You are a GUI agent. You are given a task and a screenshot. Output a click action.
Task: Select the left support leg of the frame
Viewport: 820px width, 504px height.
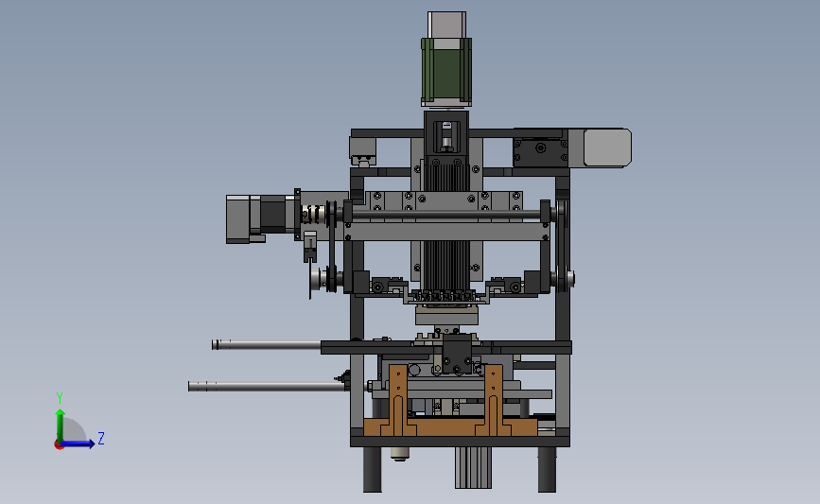coord(372,469)
